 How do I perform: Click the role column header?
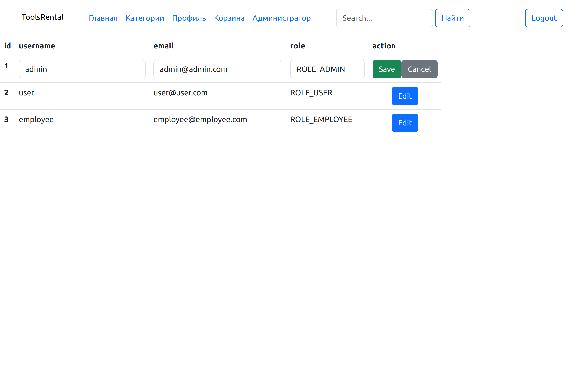pos(297,46)
